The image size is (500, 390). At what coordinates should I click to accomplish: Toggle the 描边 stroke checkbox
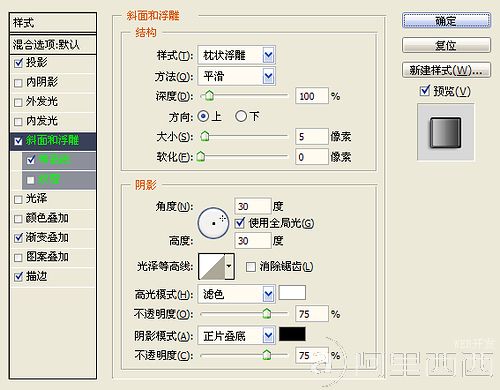19,276
